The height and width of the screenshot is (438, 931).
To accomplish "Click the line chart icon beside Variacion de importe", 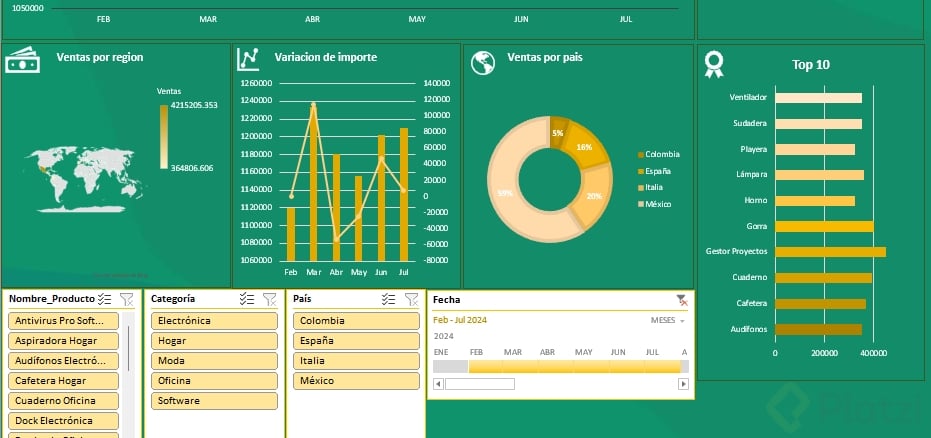I will [x=248, y=59].
